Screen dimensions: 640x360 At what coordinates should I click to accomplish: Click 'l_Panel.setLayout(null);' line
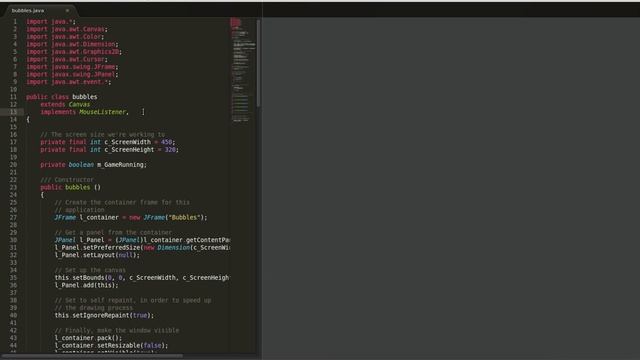[97, 255]
